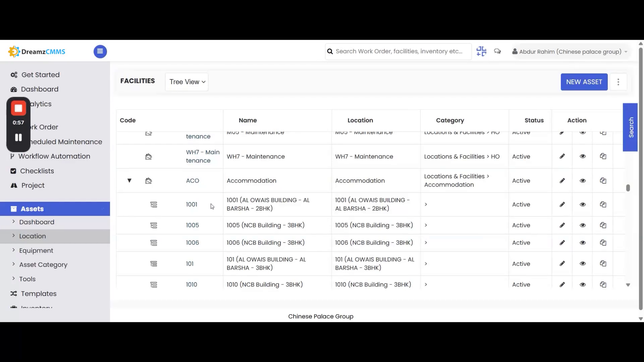
Task: Open the three-dot more options menu
Action: 618,82
